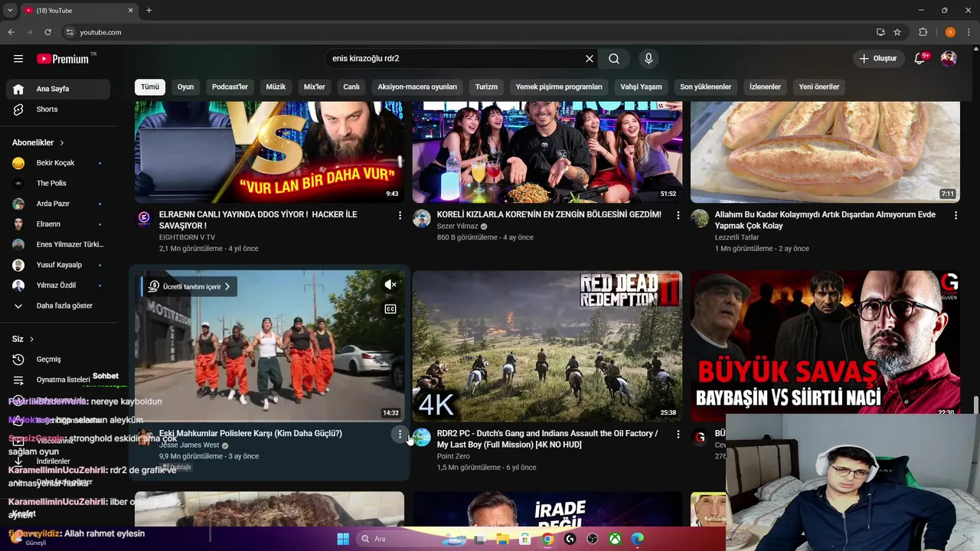This screenshot has width=980, height=551.
Task: Open the Chrome extensions puzzle icon
Action: point(923,32)
